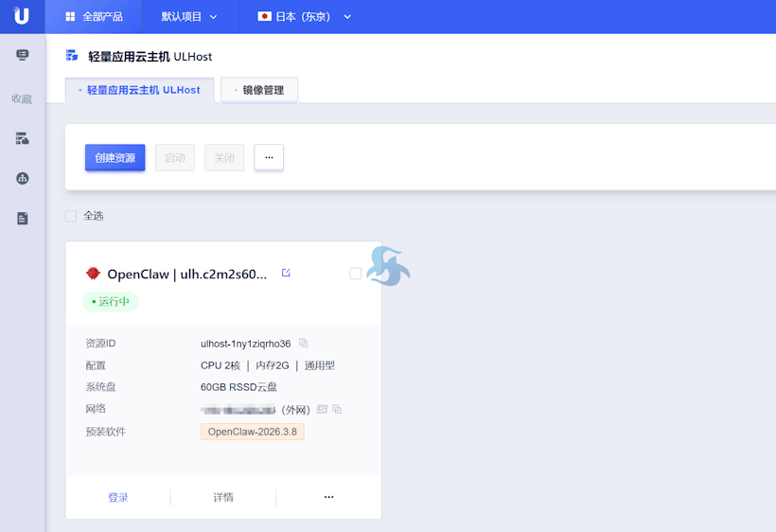Click the ULHost product icon beside page title

[72, 56]
